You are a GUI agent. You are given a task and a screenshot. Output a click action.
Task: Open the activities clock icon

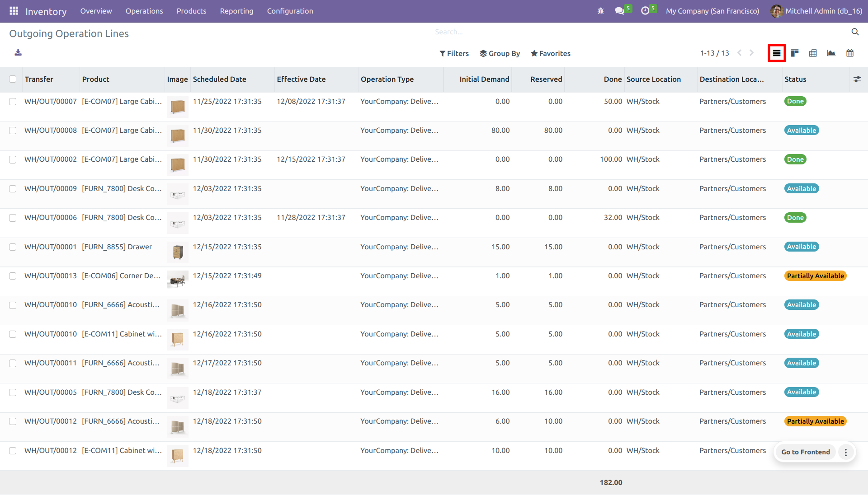coord(645,11)
